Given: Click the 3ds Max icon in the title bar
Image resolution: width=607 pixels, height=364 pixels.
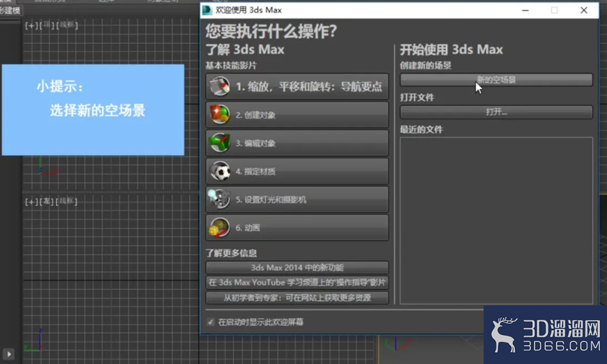Looking at the screenshot, I should pyautogui.click(x=207, y=10).
